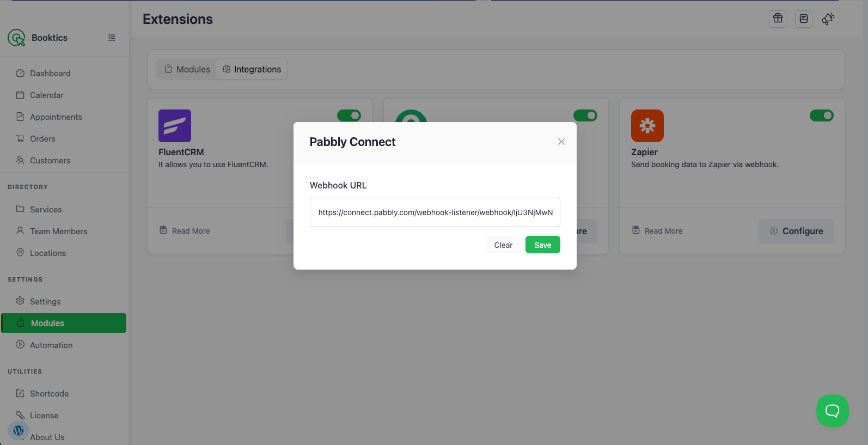Click the Locations pin icon
This screenshot has height=445, width=868.
(x=20, y=252)
